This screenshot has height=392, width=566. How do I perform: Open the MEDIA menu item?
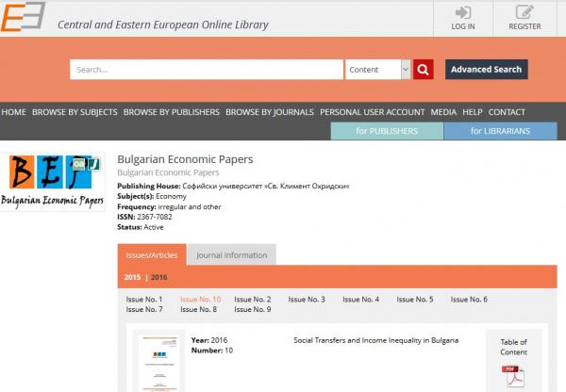click(x=443, y=112)
